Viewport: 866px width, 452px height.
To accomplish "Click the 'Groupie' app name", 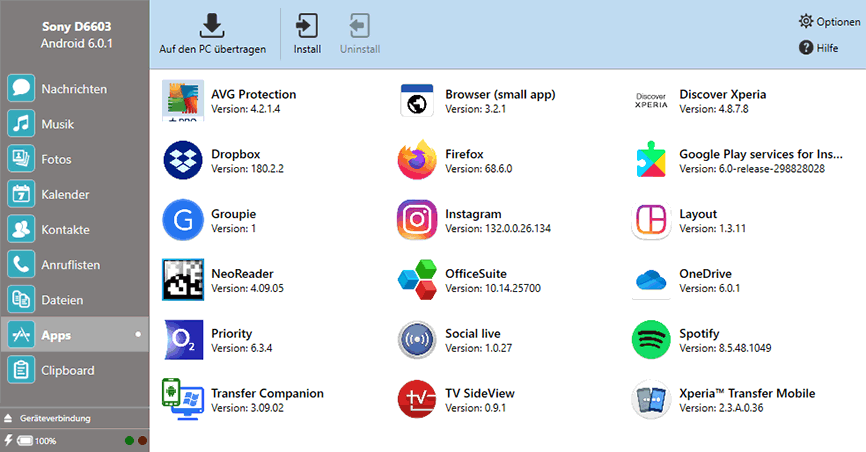I will pyautogui.click(x=234, y=214).
